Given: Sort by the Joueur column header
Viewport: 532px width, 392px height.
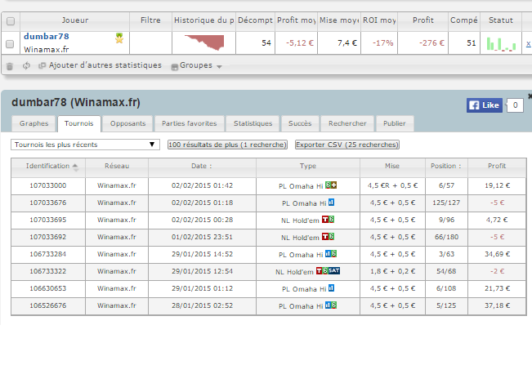Looking at the screenshot, I should click(75, 20).
